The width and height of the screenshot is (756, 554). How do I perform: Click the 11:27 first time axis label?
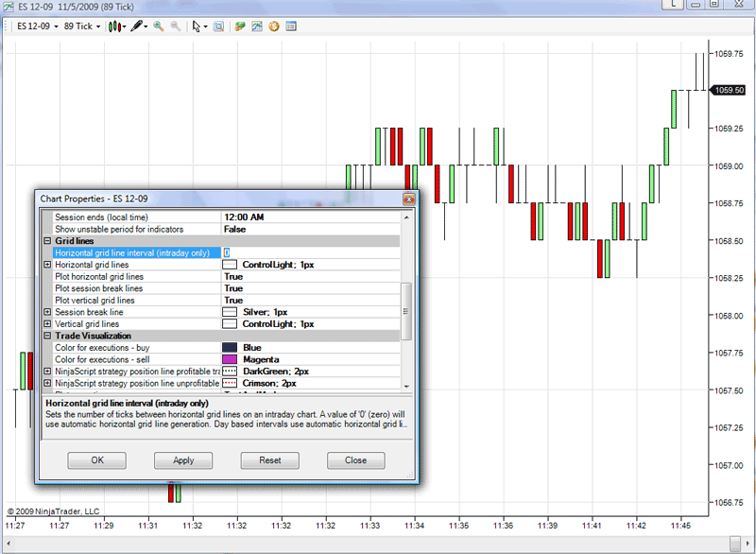click(15, 526)
